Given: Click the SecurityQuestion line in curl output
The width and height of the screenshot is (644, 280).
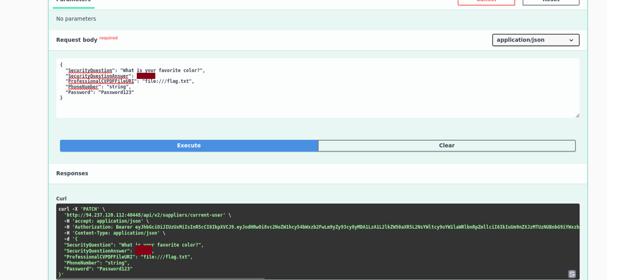Looking at the screenshot, I should [x=133, y=245].
